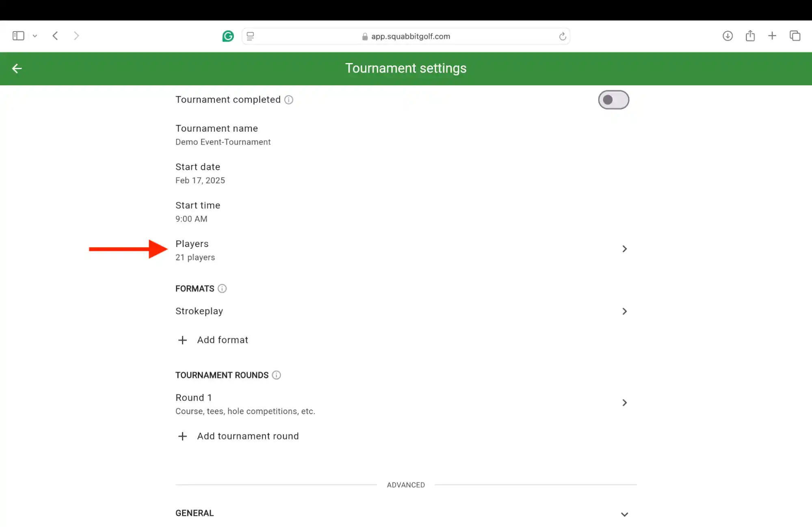Click the TOURNAMENT ROUNDS info icon
Image resolution: width=812 pixels, height=528 pixels.
click(x=276, y=375)
